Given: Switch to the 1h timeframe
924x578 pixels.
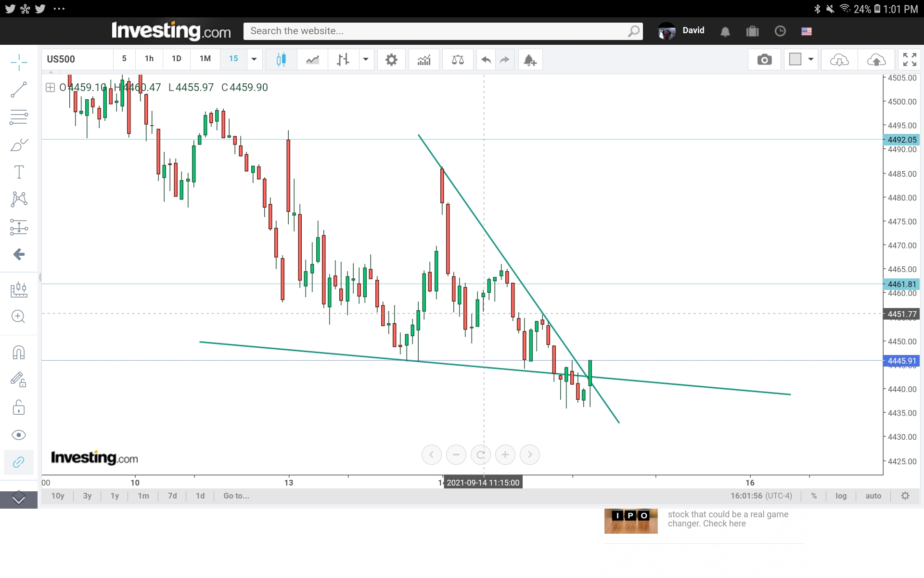Looking at the screenshot, I should [149, 59].
